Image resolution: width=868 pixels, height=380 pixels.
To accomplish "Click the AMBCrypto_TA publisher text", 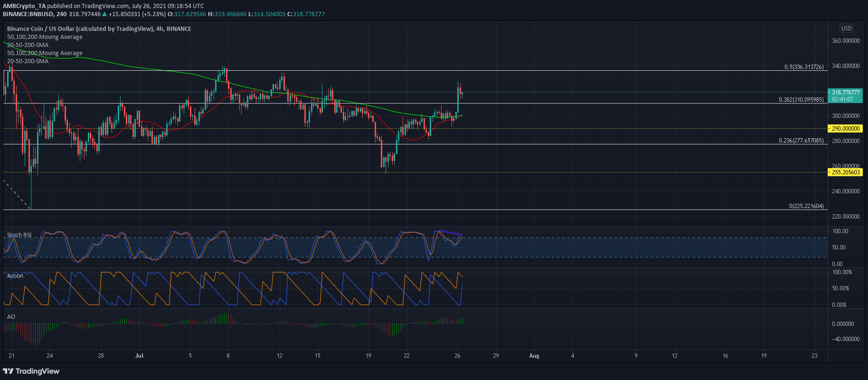I will pyautogui.click(x=25, y=6).
